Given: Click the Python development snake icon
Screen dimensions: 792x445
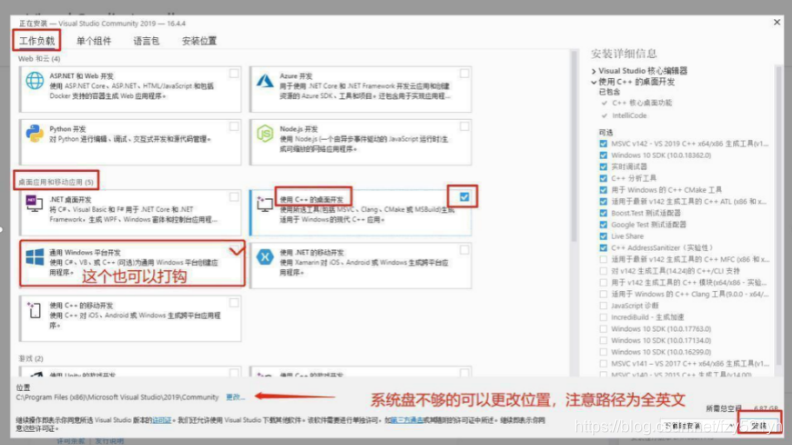Looking at the screenshot, I should point(35,134).
